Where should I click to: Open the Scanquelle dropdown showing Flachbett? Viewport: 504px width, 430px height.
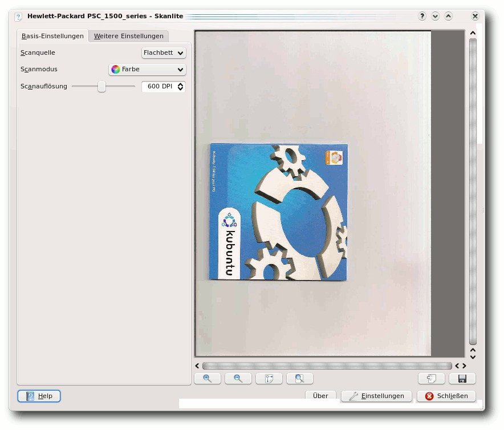[x=164, y=52]
